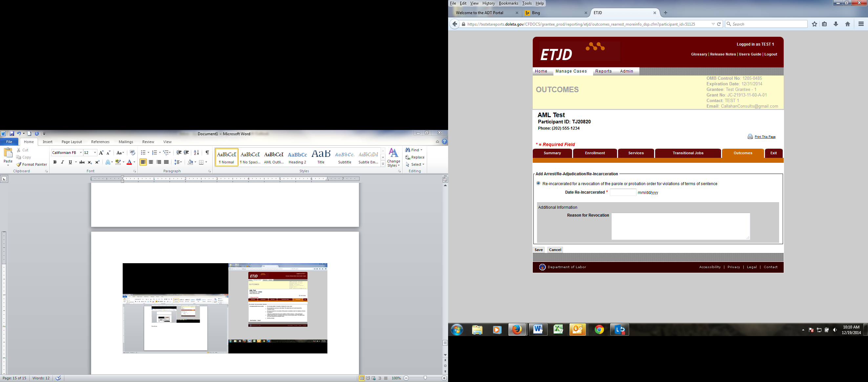Click the Format Painter tool
The width and height of the screenshot is (868, 382).
[x=31, y=164]
